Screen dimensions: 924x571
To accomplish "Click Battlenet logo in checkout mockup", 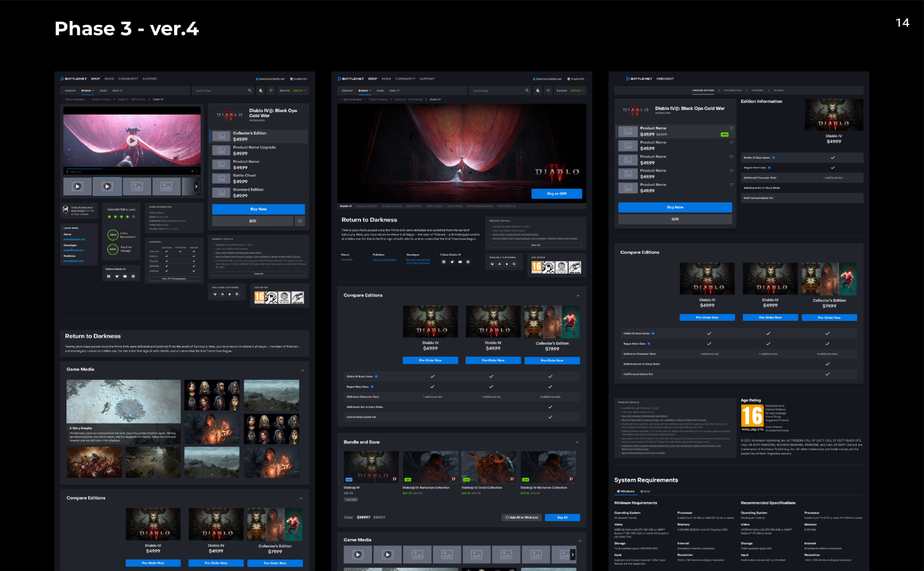I will (639, 79).
